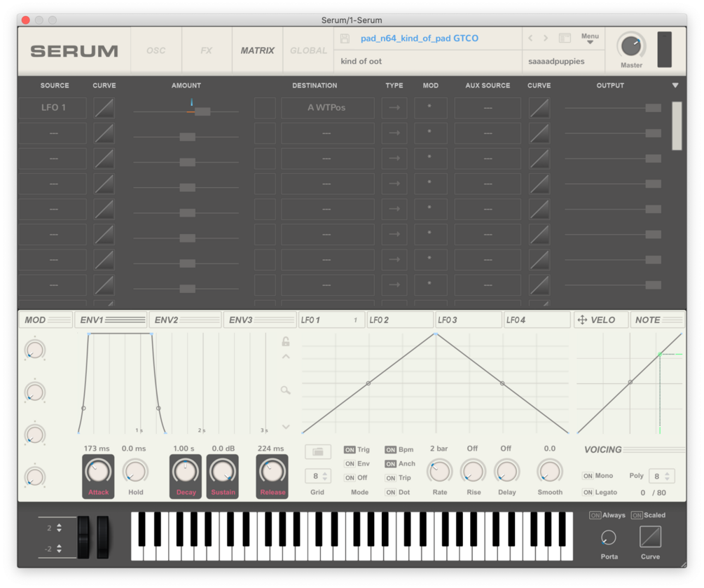
Task: Open the preset browser icon
Action: (565, 38)
